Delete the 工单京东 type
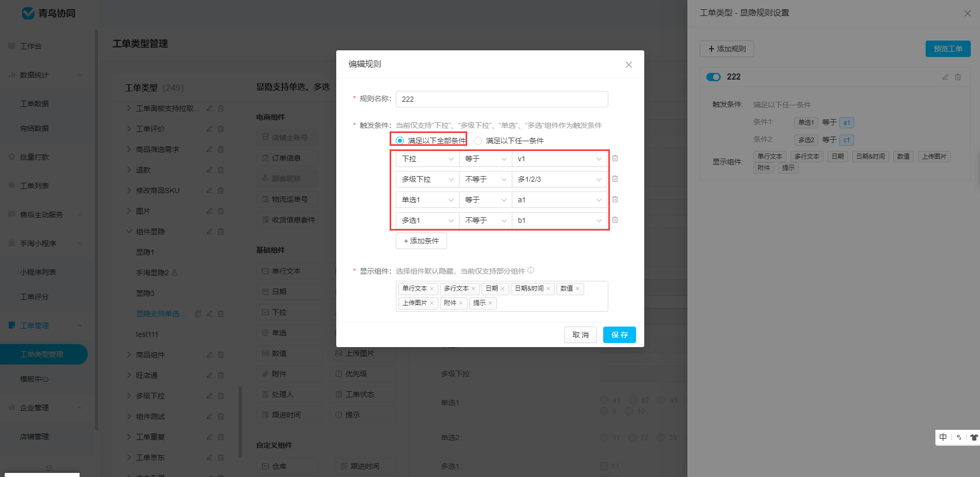Screen dimensions: 980x477 pyautogui.click(x=221, y=457)
